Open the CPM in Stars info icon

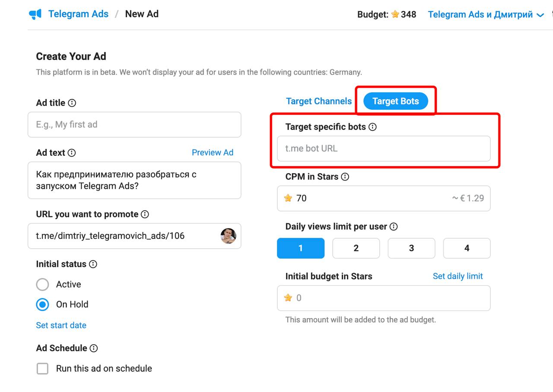(345, 177)
